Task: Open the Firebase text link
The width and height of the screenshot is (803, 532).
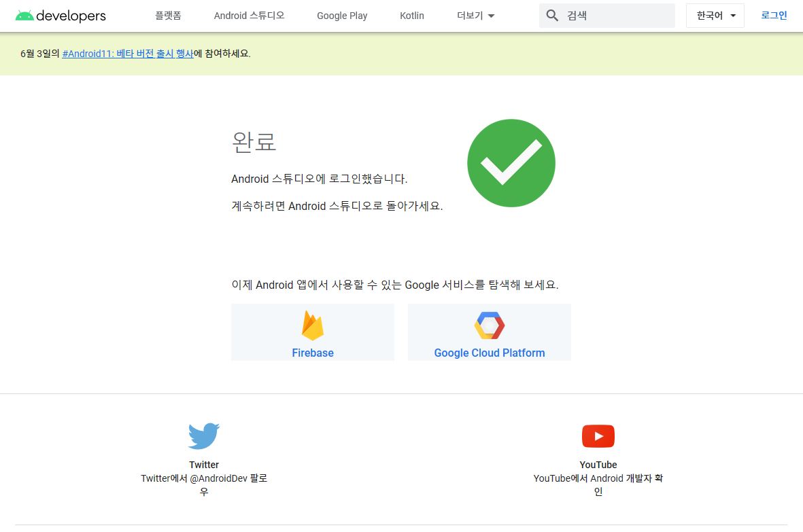Action: pos(312,353)
